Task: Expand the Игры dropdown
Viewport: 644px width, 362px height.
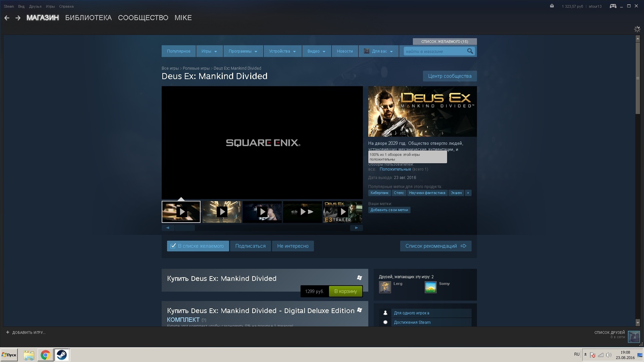Action: pos(209,51)
